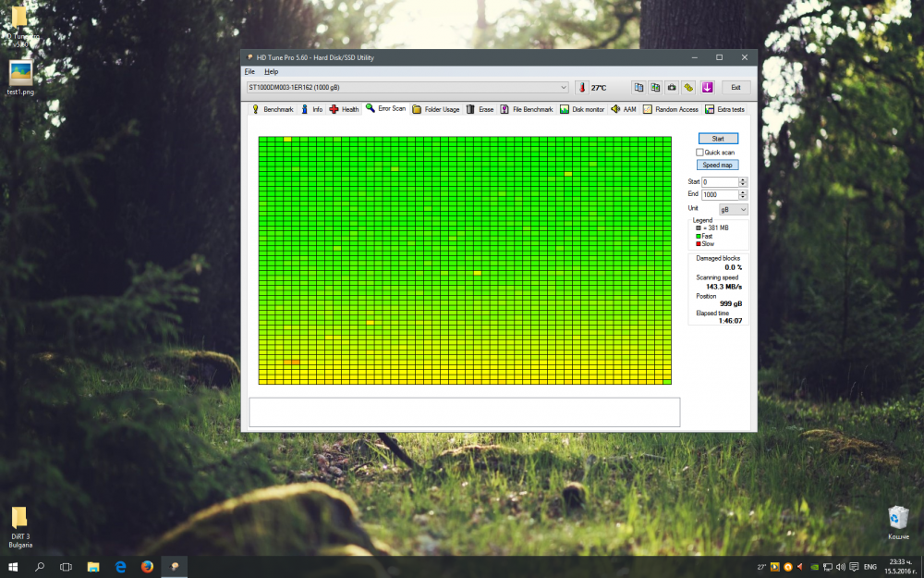Increase the Start value with up arrow

click(743, 180)
